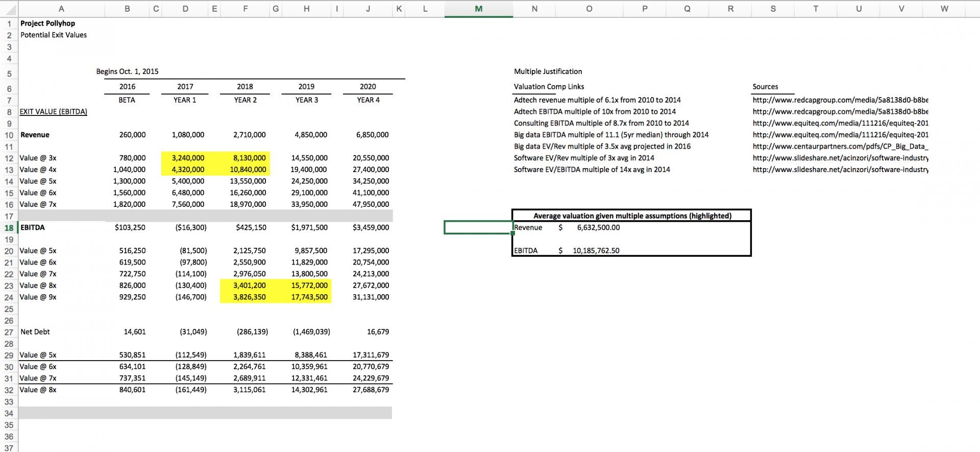Select row 37 header

click(x=9, y=448)
